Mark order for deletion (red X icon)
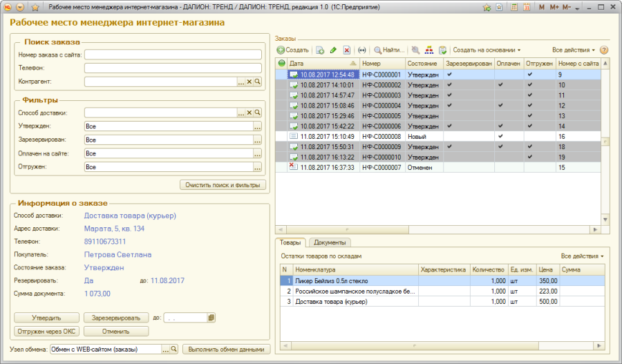The image size is (622, 364). coord(347,50)
